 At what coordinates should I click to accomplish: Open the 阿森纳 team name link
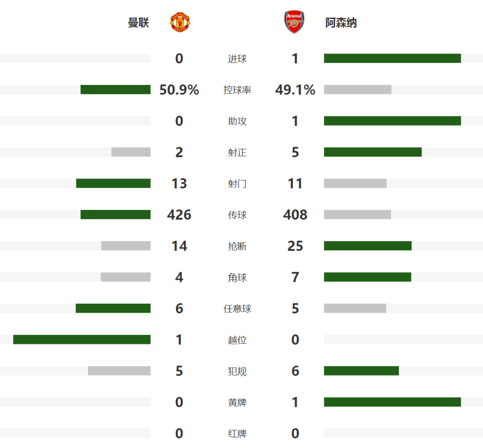coord(341,23)
